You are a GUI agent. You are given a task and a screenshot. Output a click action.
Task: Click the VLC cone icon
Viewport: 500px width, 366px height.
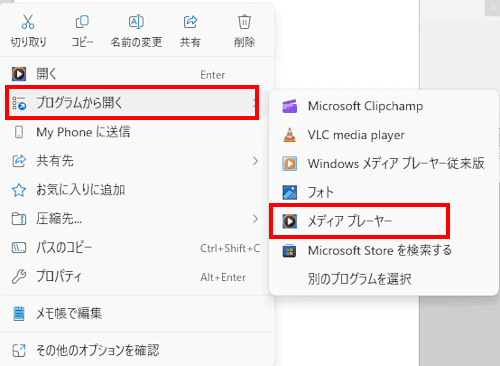(x=290, y=135)
